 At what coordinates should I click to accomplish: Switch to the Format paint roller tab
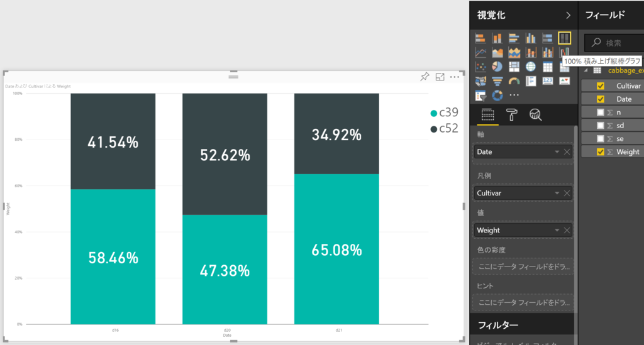coord(512,115)
